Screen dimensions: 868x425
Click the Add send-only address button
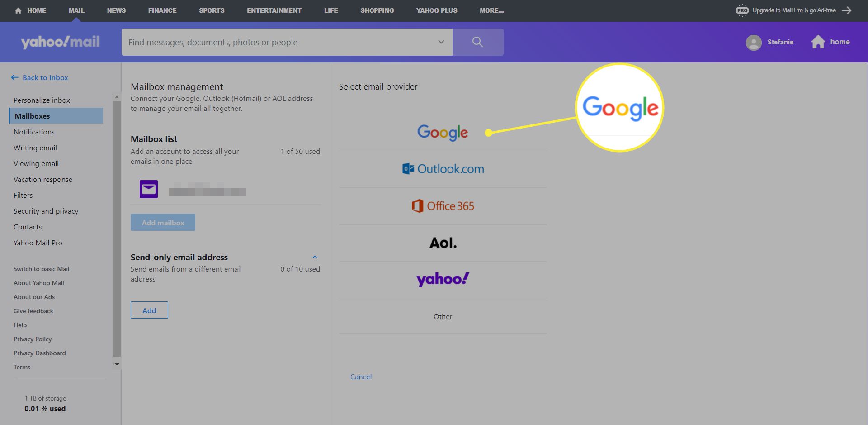coord(149,310)
